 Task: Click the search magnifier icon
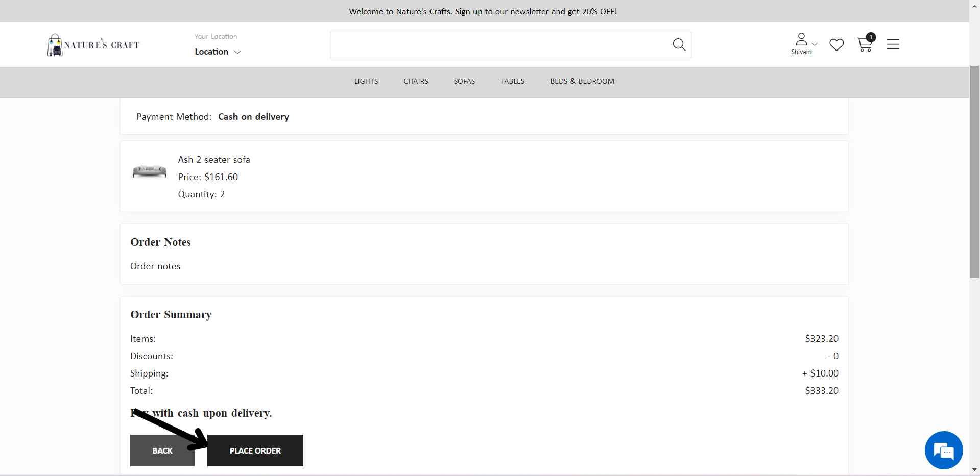[x=679, y=45]
